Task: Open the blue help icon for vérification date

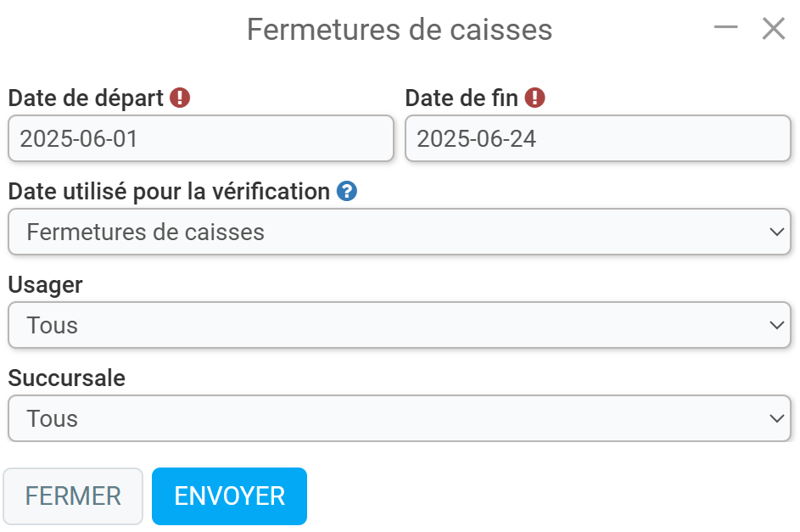Action: click(346, 191)
